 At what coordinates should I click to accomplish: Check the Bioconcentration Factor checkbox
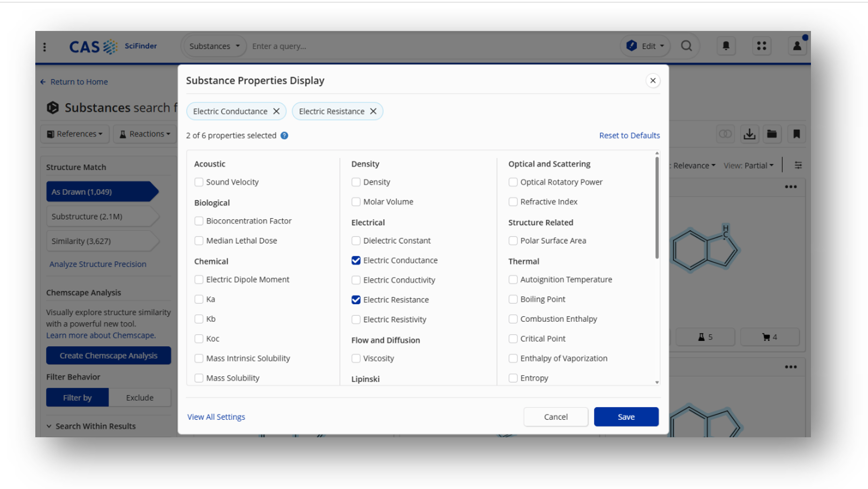[x=199, y=221]
